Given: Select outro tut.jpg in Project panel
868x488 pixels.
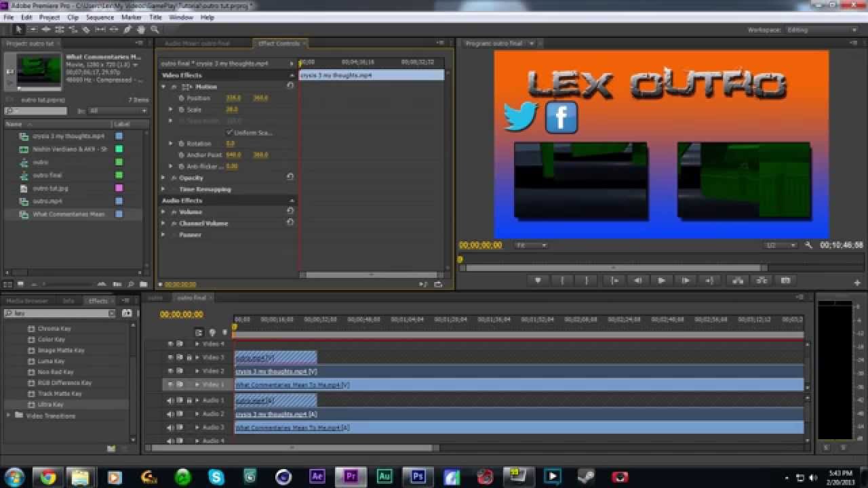Looking at the screenshot, I should (x=51, y=188).
